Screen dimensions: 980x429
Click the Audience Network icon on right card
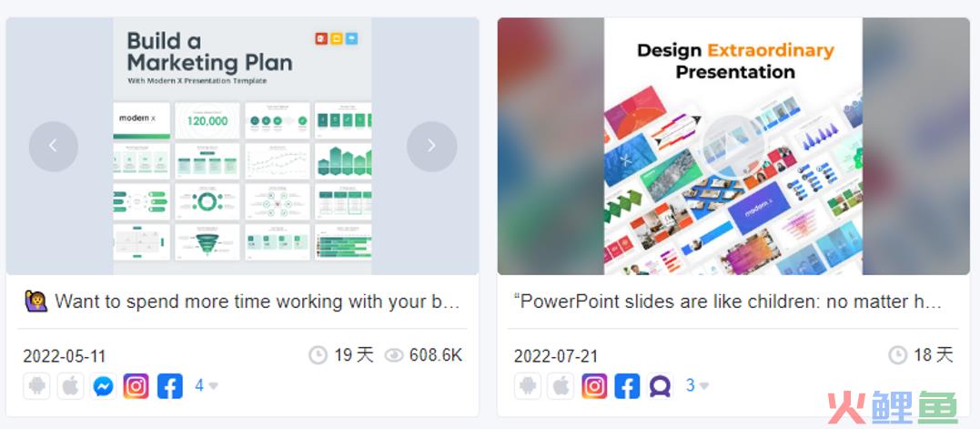click(660, 386)
